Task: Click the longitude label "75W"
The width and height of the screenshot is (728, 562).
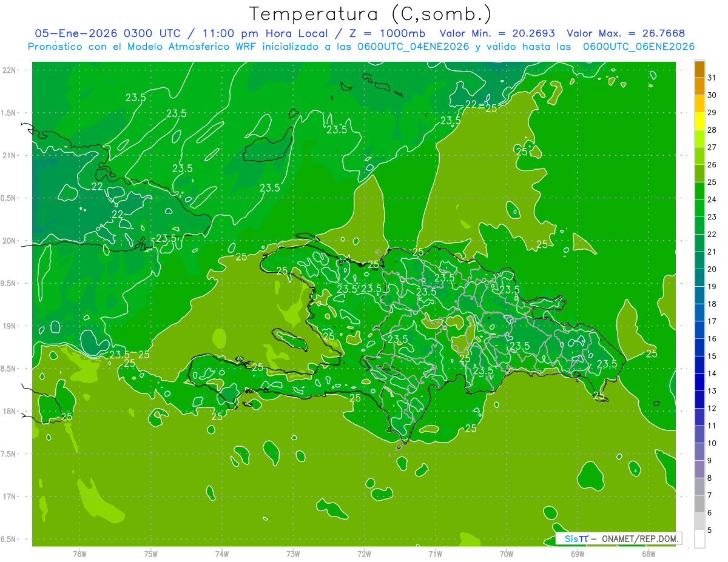Action: tap(151, 554)
